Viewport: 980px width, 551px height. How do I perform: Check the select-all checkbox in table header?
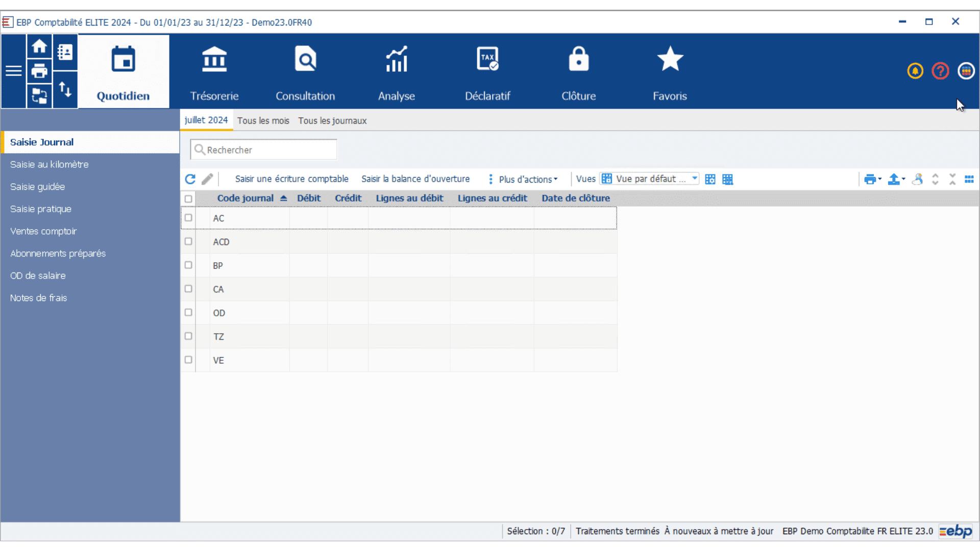click(188, 198)
